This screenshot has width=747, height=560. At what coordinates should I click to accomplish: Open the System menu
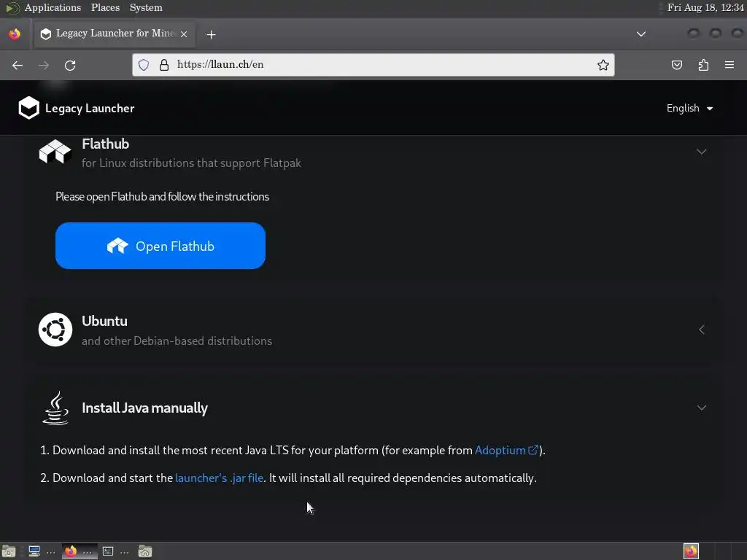point(146,7)
